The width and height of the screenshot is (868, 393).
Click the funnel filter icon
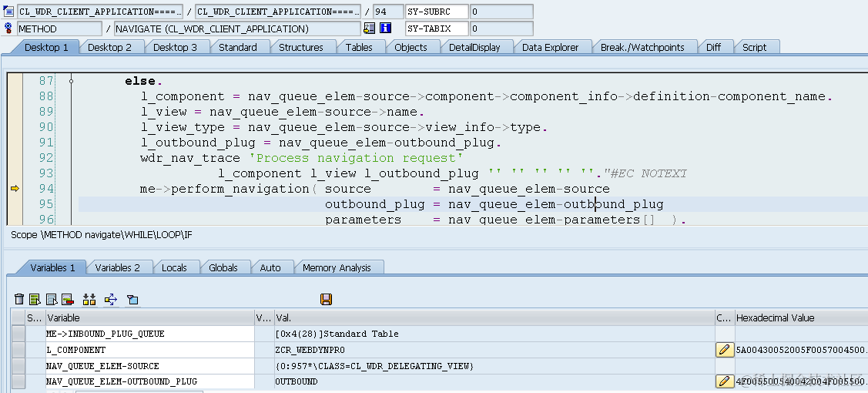(x=132, y=300)
